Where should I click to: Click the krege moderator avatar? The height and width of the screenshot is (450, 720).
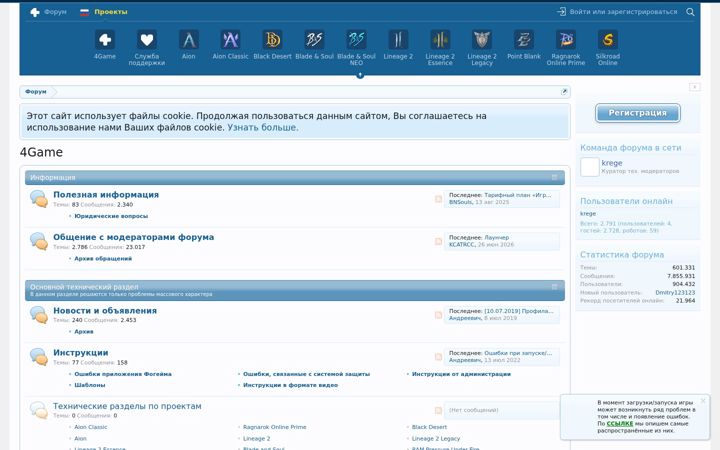click(590, 167)
